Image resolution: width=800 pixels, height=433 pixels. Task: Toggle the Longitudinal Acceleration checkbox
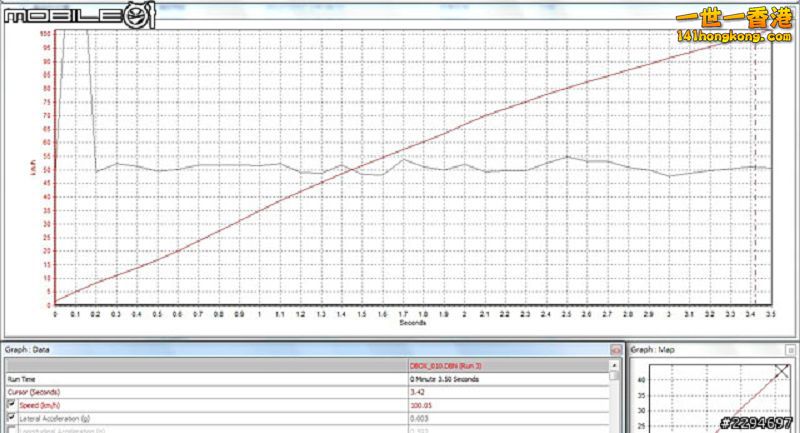pyautogui.click(x=11, y=429)
